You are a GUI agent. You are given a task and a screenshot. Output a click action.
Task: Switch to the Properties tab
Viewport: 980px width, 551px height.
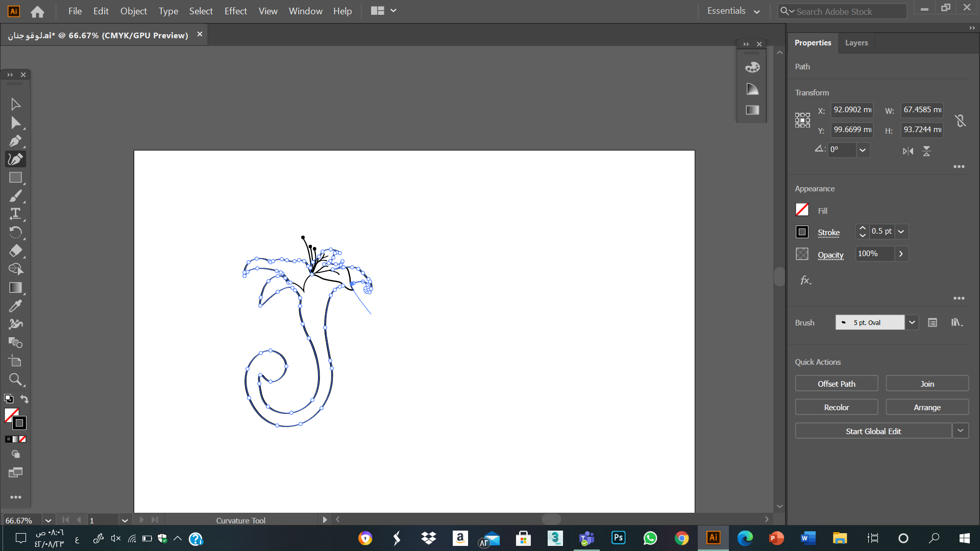pos(813,43)
